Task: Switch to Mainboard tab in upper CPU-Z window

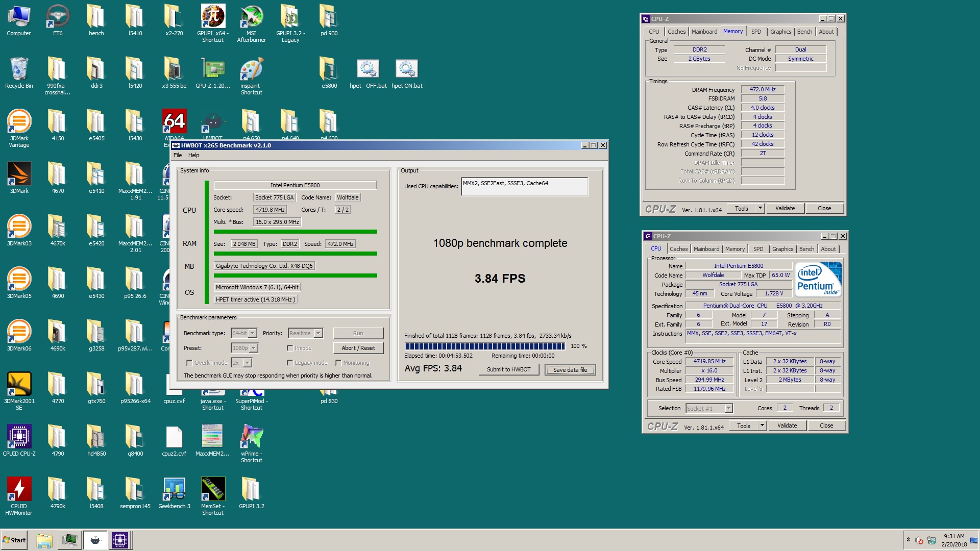Action: [x=704, y=32]
